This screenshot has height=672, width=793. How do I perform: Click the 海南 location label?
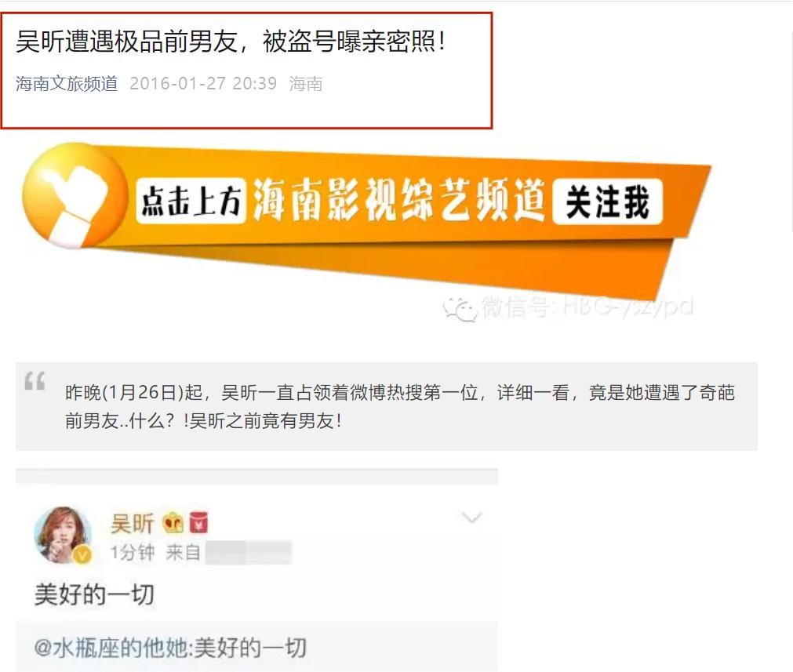(x=306, y=84)
